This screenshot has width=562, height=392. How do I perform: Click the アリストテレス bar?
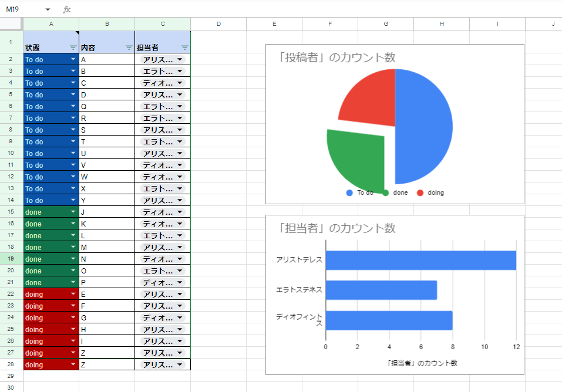click(421, 260)
